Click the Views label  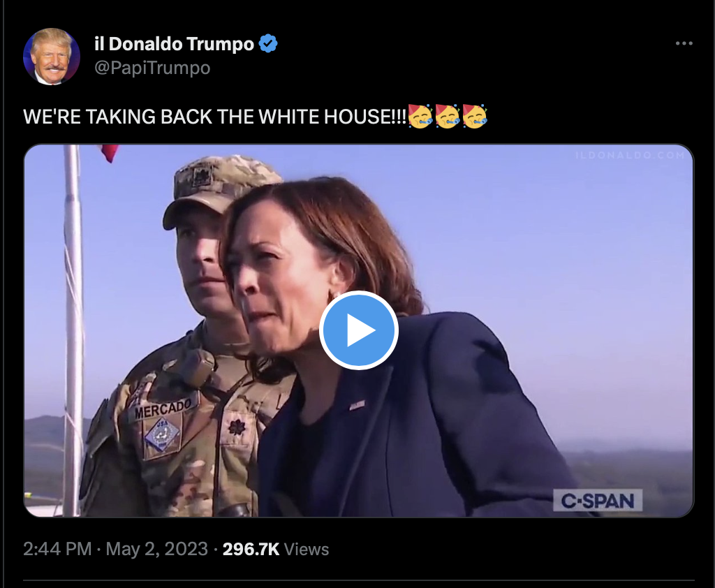[307, 549]
